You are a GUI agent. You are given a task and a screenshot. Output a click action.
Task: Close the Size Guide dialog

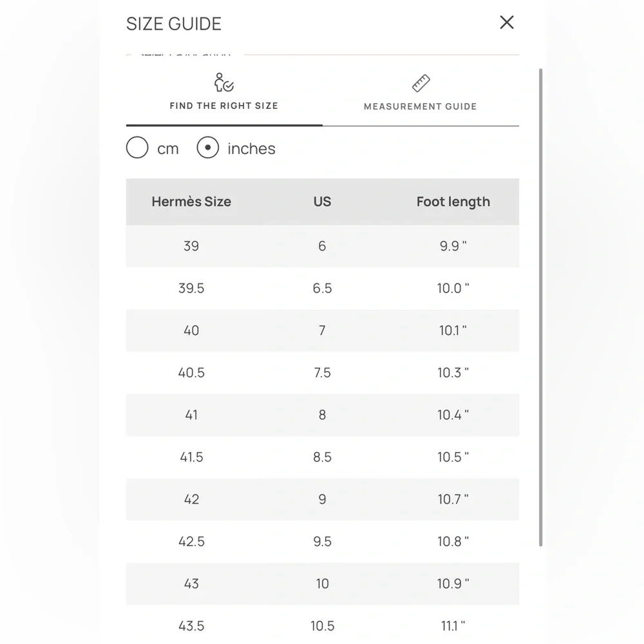[506, 23]
